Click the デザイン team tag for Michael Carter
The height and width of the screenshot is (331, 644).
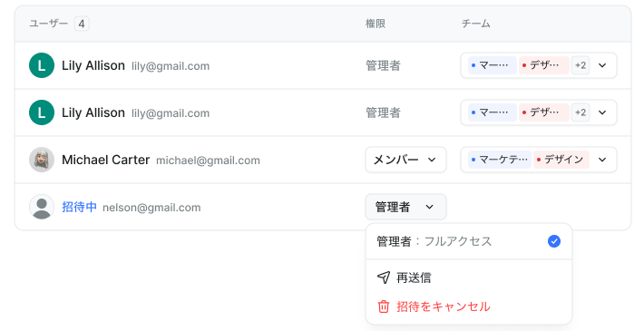pos(561,160)
